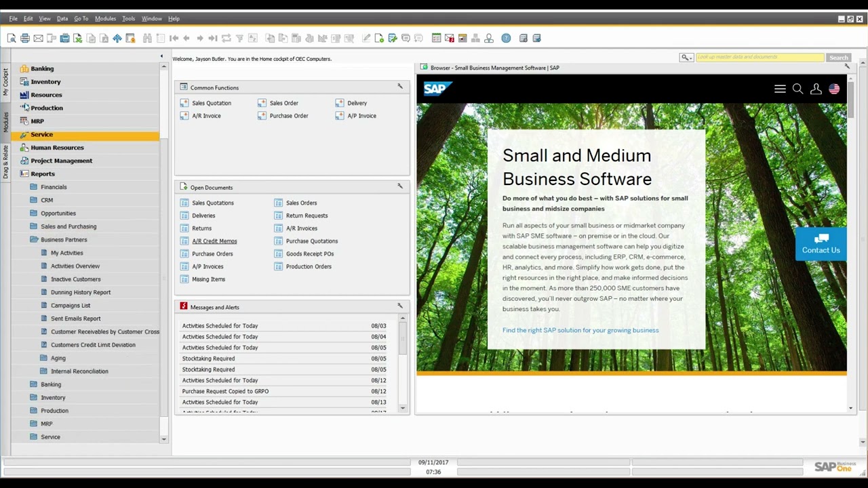This screenshot has height=488, width=868.
Task: Open Open Documents widget settings wrench
Action: pyautogui.click(x=400, y=186)
